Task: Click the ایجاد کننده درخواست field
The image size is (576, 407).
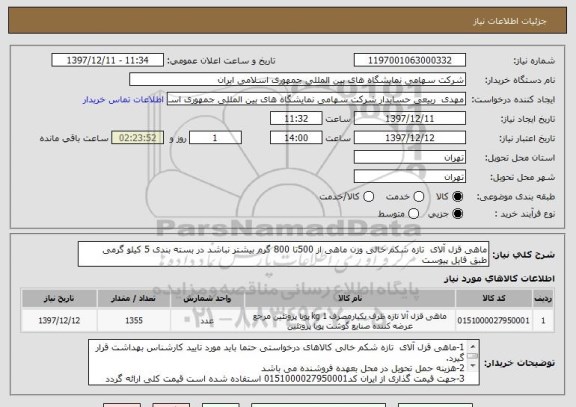Action: (316, 99)
